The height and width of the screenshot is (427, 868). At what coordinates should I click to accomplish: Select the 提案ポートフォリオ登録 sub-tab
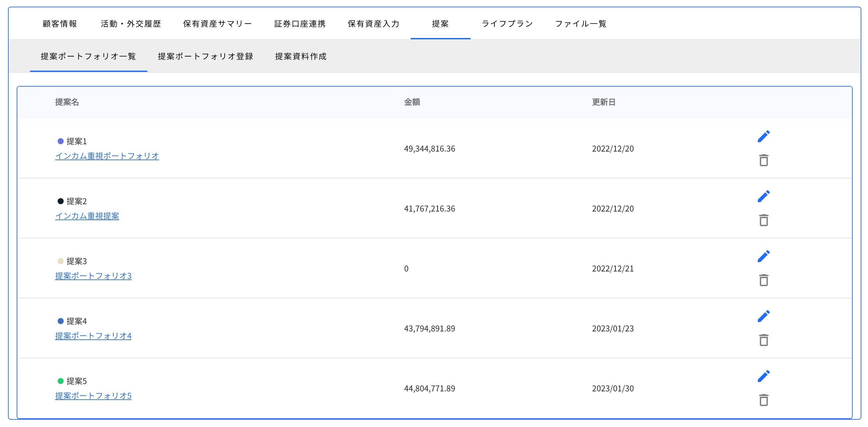click(x=206, y=56)
